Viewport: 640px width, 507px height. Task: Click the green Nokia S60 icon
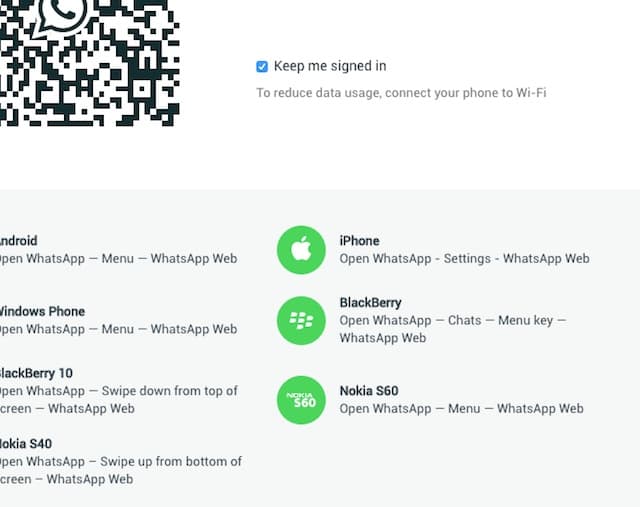click(x=301, y=400)
